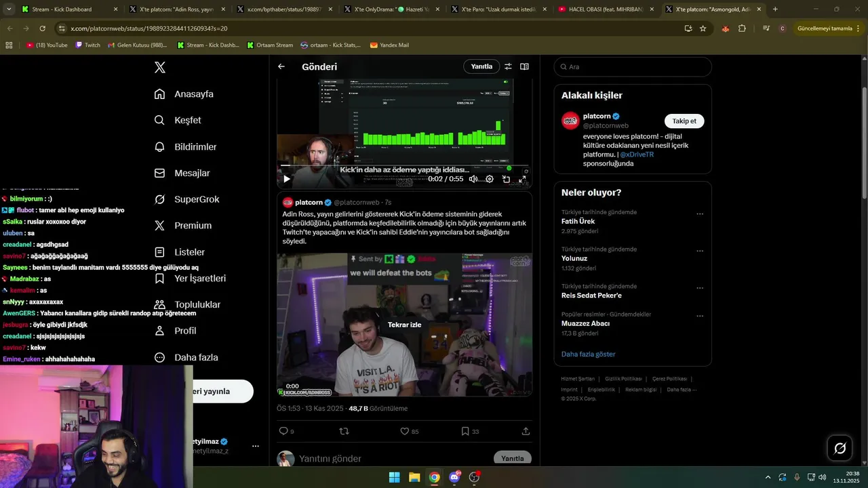Mute the top video volume icon
The width and height of the screenshot is (868, 488).
473,179
